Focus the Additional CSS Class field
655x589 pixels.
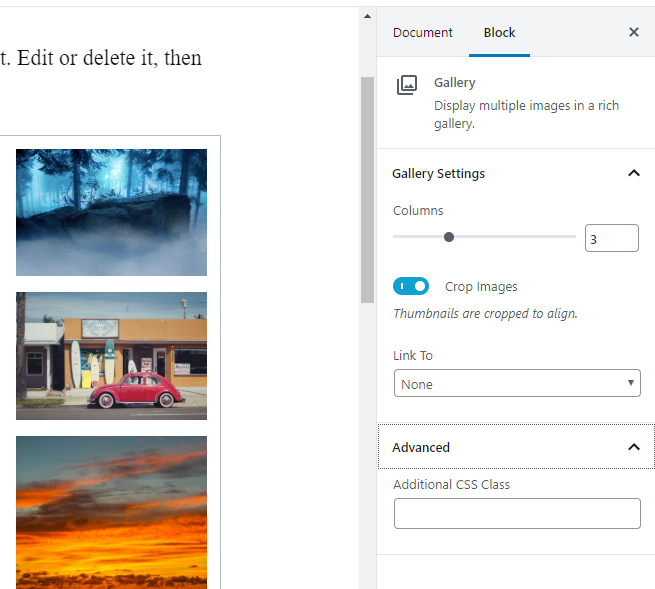tap(517, 513)
